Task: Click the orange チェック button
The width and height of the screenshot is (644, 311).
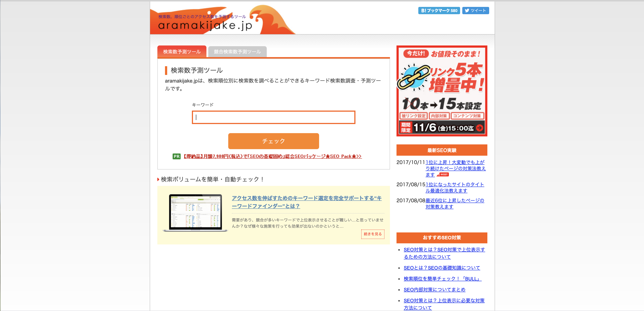Action: (273, 141)
